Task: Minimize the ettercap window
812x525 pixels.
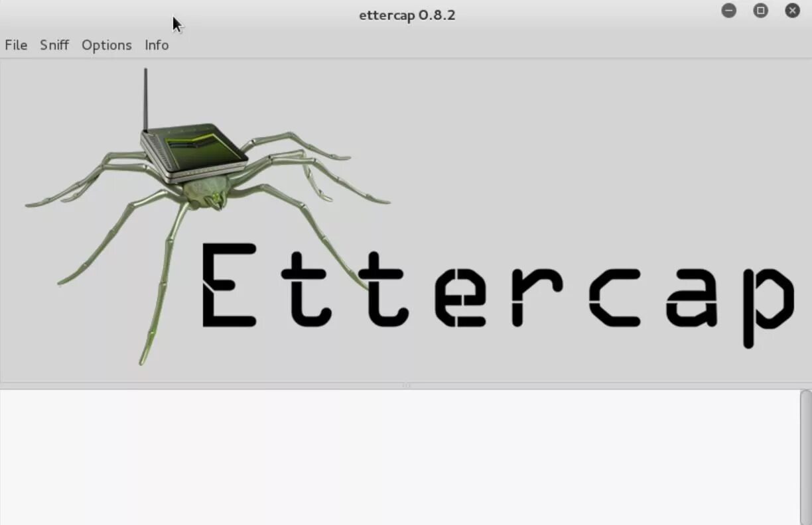Action: tap(729, 11)
